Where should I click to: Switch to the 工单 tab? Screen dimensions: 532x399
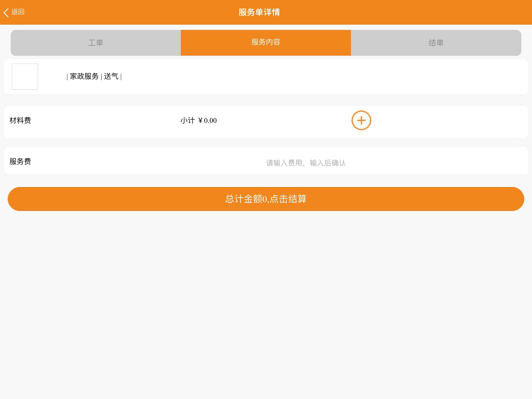click(96, 43)
